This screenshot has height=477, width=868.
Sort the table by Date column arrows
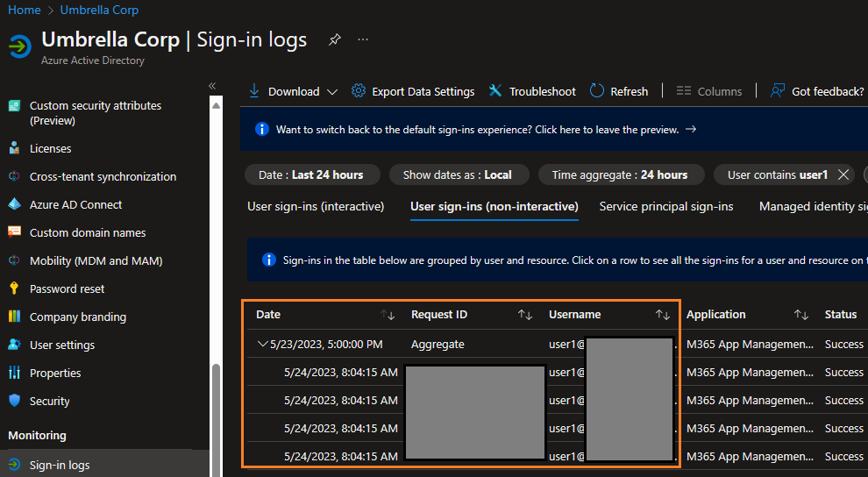(x=388, y=315)
